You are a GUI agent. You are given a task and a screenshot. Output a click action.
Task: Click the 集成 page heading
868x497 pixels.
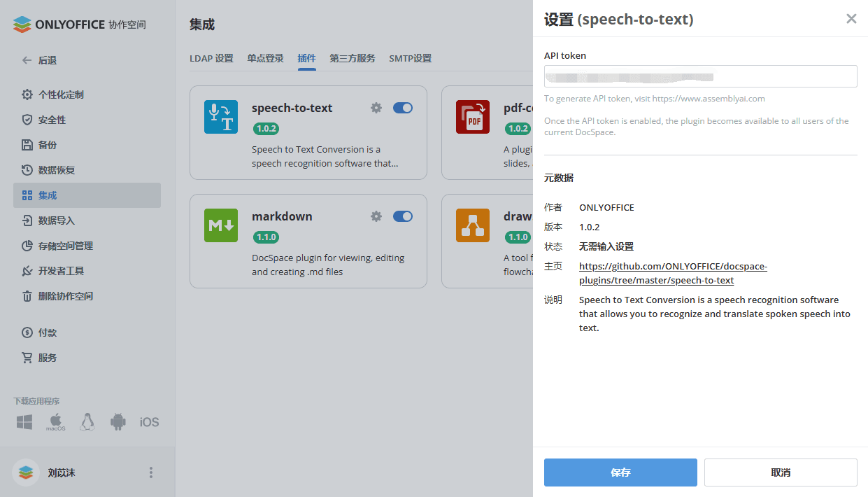tap(202, 24)
